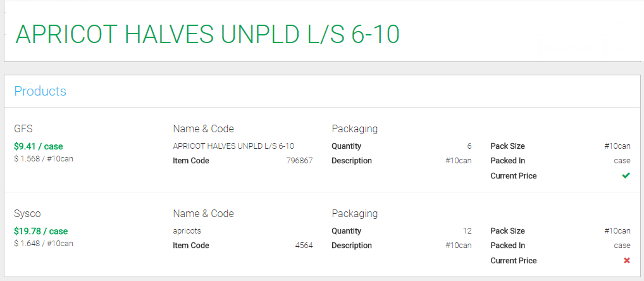Click item code 4564

304,246
